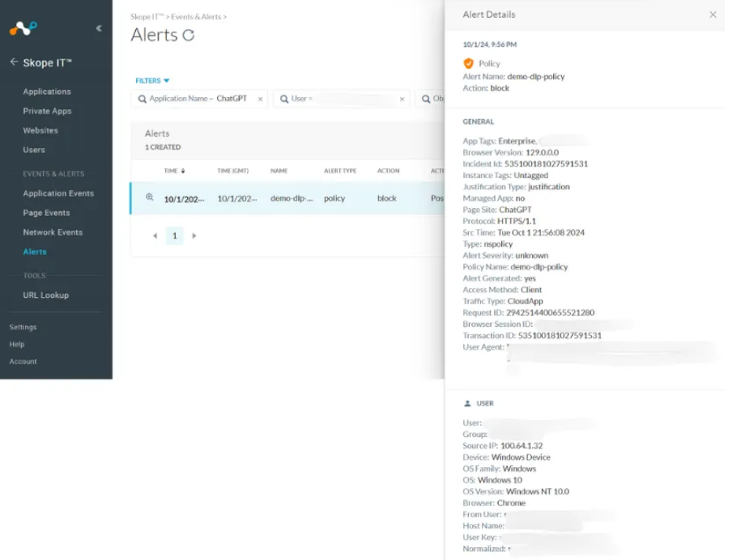Select Page Events menu item
The height and width of the screenshot is (560, 745).
coord(46,213)
